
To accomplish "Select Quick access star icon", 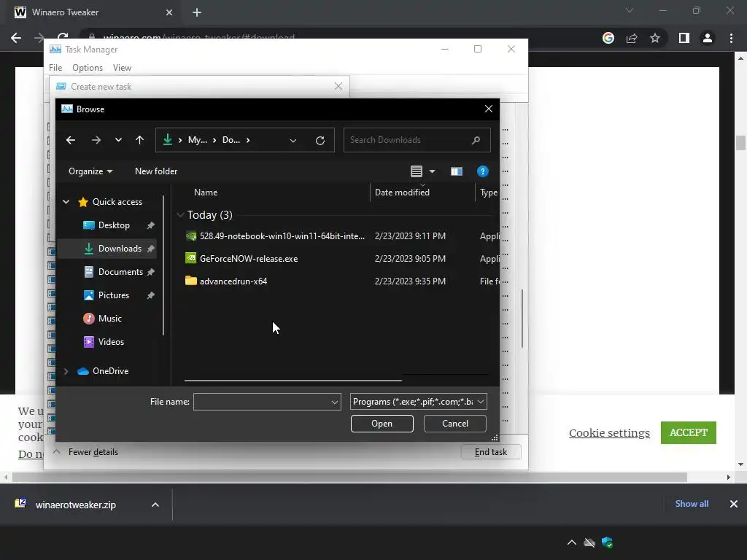I will point(83,202).
